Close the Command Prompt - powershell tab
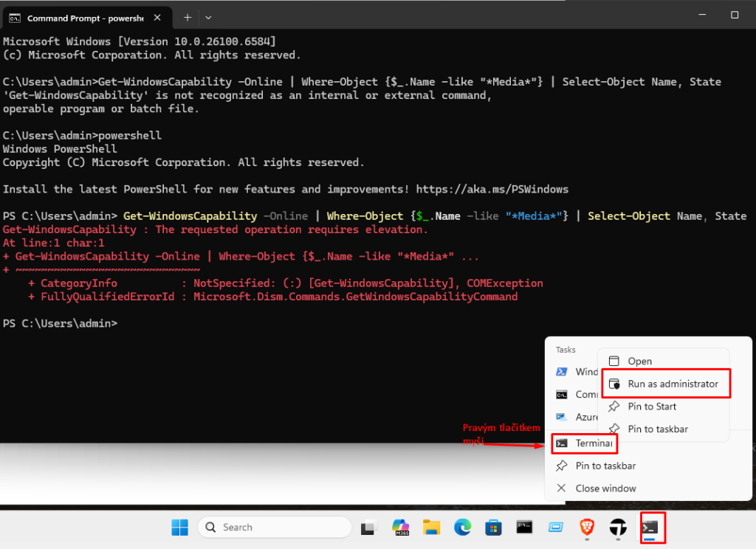Viewport: 756px width, 549px height. [x=157, y=18]
